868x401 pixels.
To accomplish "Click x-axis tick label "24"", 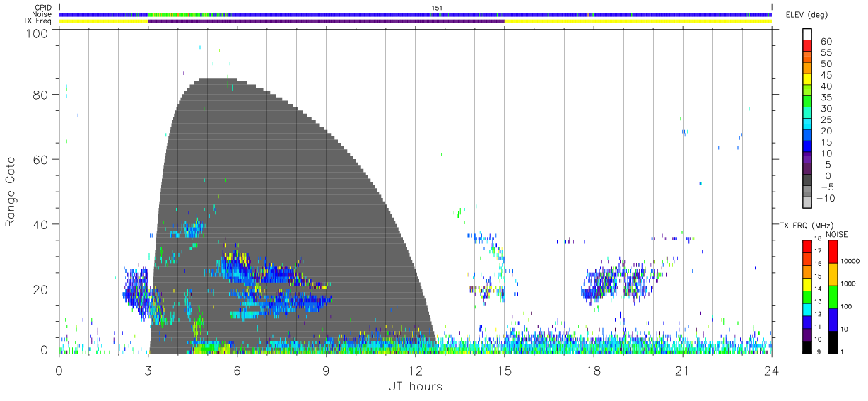I will (771, 370).
